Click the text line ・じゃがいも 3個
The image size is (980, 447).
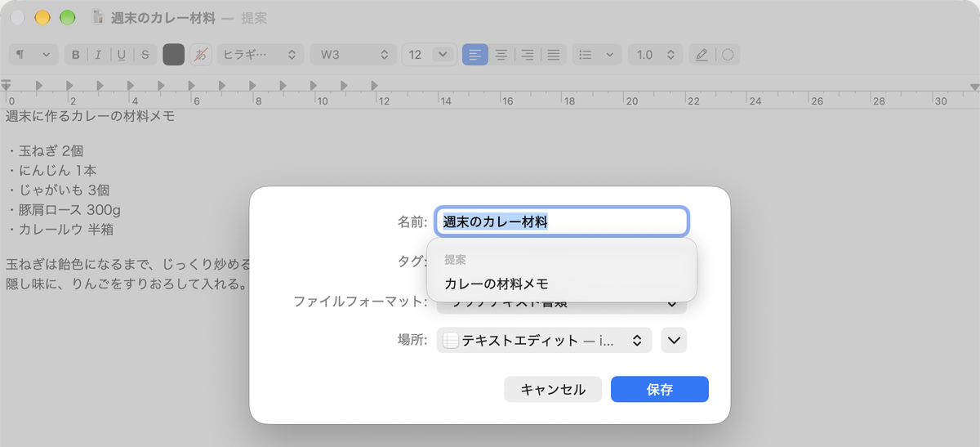(x=58, y=190)
